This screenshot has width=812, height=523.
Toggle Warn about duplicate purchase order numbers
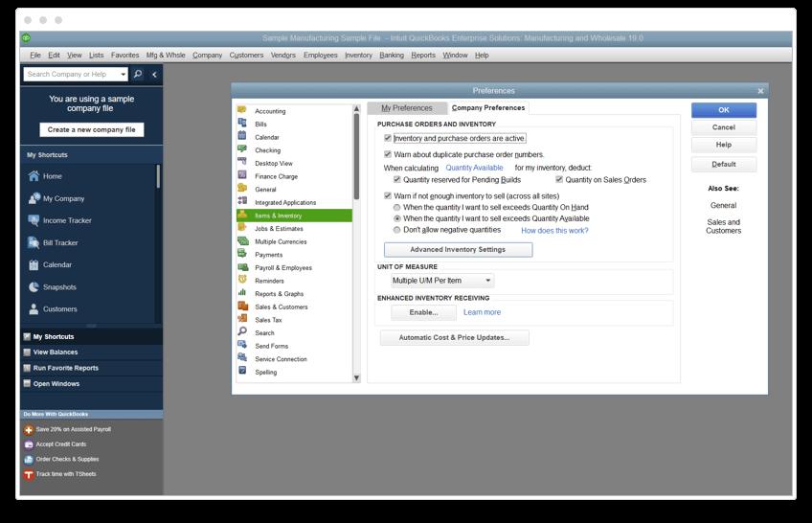pos(388,154)
